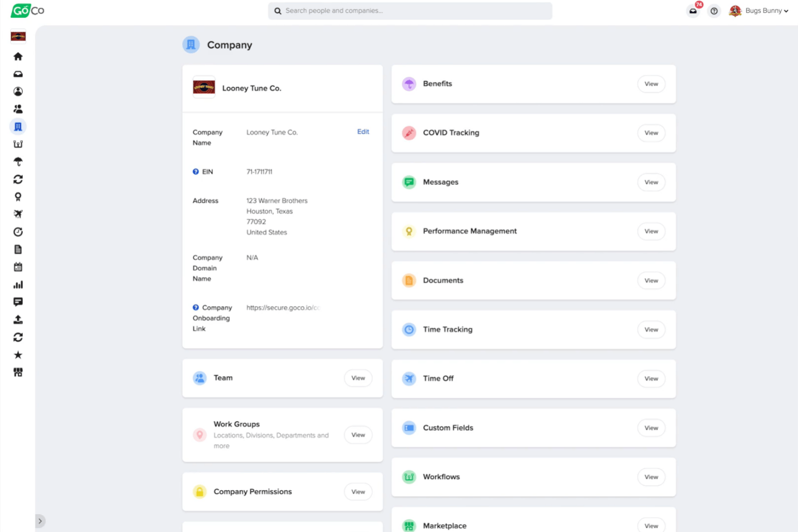Open the documents page sidebar icon
The image size is (798, 532).
click(18, 250)
